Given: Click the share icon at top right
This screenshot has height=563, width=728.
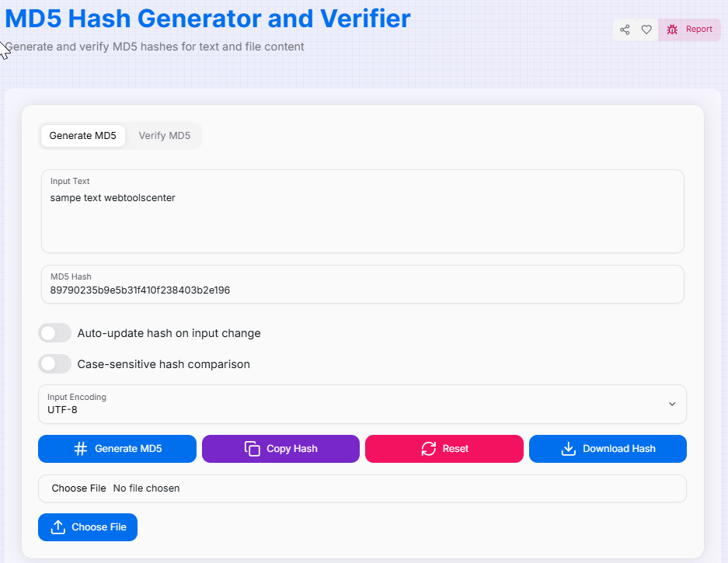Looking at the screenshot, I should [x=625, y=30].
